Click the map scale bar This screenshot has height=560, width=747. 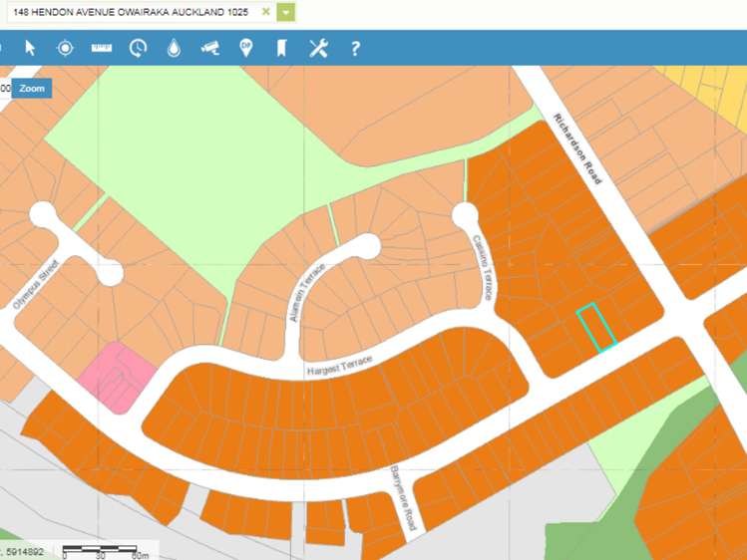tap(105, 549)
